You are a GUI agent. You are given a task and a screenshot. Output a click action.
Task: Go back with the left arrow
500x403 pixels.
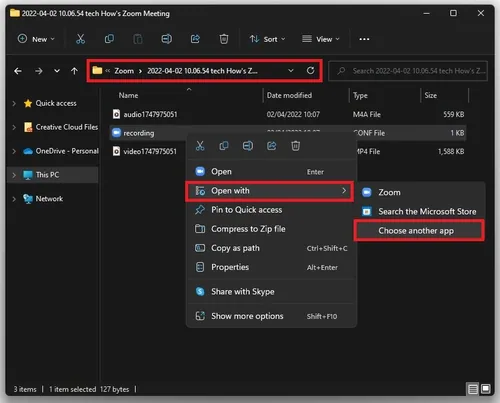coord(18,71)
